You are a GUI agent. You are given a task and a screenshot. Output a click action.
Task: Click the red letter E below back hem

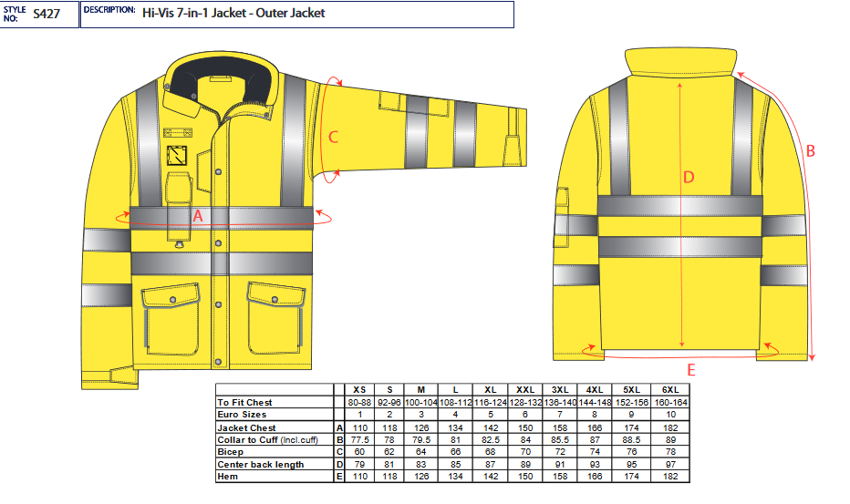[x=691, y=370]
